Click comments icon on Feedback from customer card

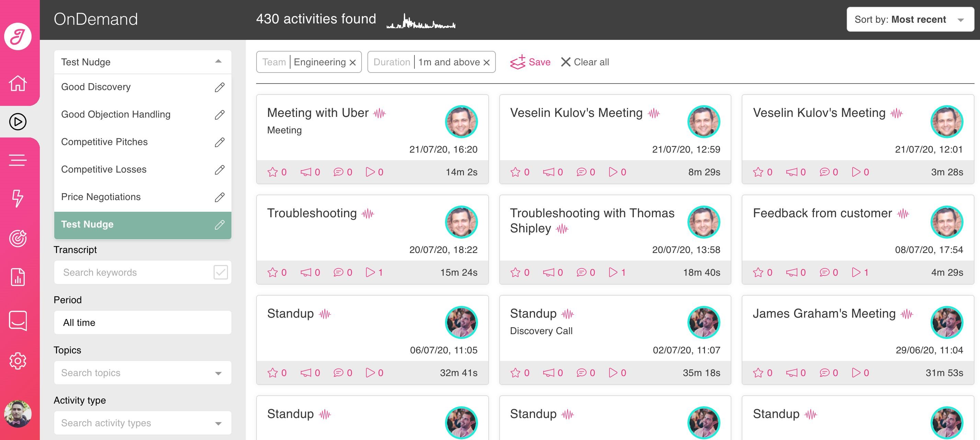pyautogui.click(x=824, y=272)
